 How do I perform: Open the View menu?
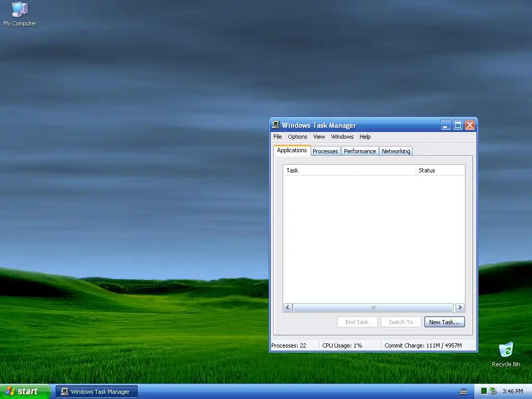tap(319, 137)
